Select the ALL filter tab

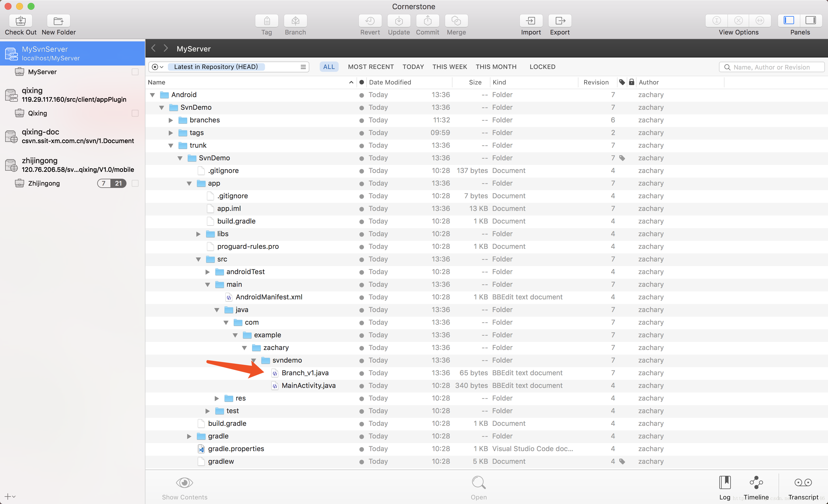click(329, 67)
